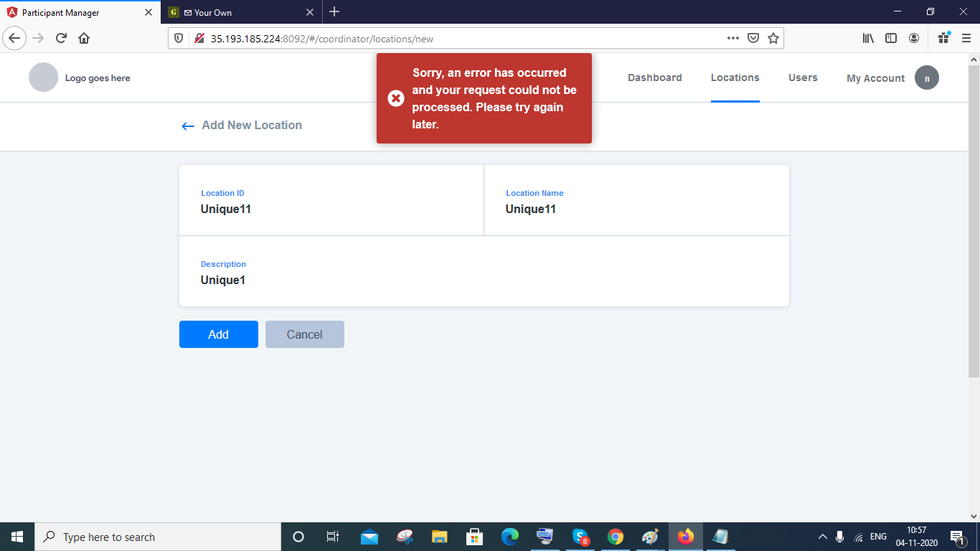Click the Location Name field showing Unique11
Image resolution: width=980 pixels, height=551 pixels.
531,209
